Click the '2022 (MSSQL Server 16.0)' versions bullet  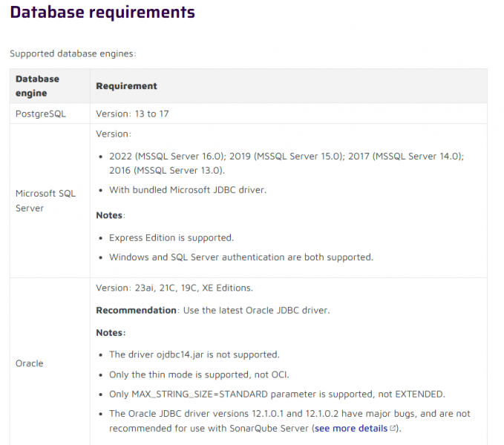pos(287,163)
